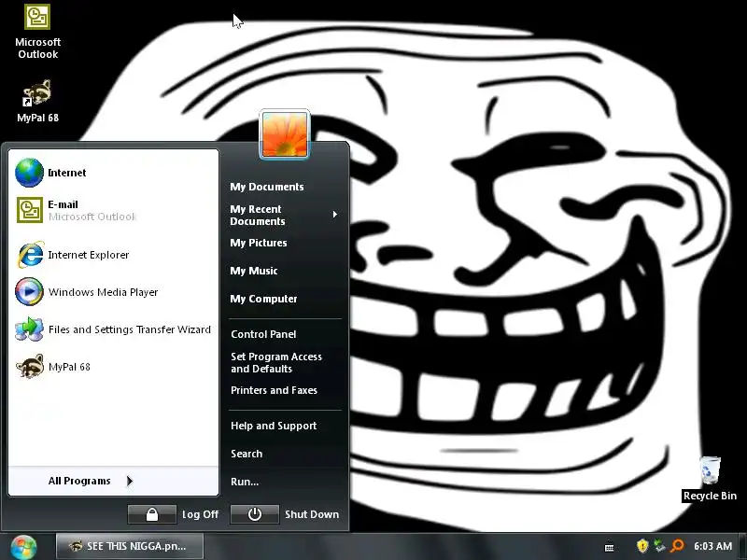The height and width of the screenshot is (560, 747).
Task: Click the orange magnifier tray icon
Action: point(677,546)
